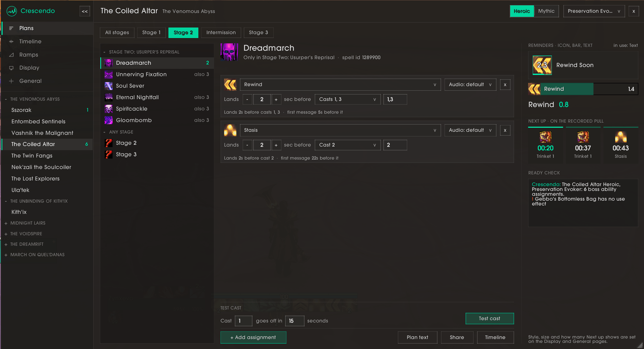This screenshot has height=349, width=644.
Task: Click the Plan text button
Action: (x=417, y=338)
